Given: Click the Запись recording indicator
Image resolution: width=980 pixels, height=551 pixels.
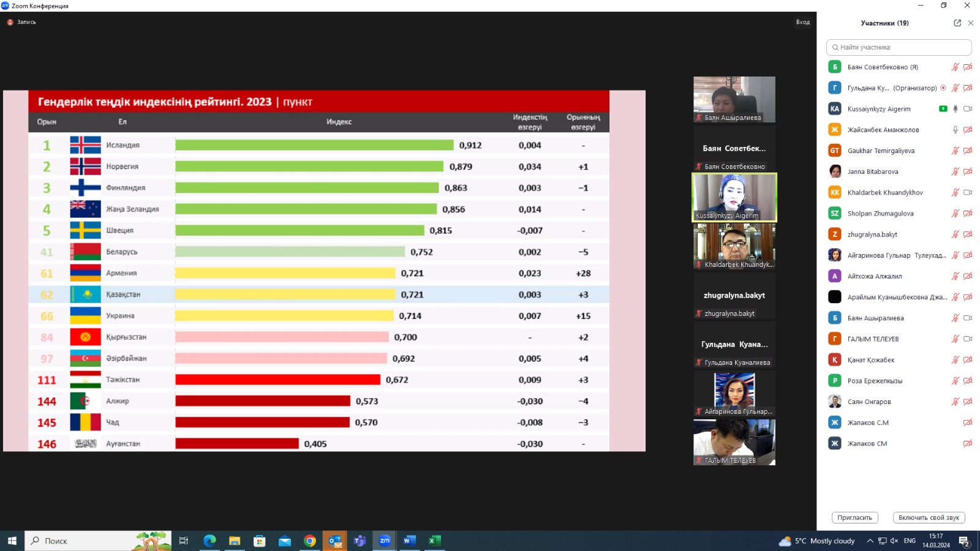Looking at the screenshot, I should (21, 22).
